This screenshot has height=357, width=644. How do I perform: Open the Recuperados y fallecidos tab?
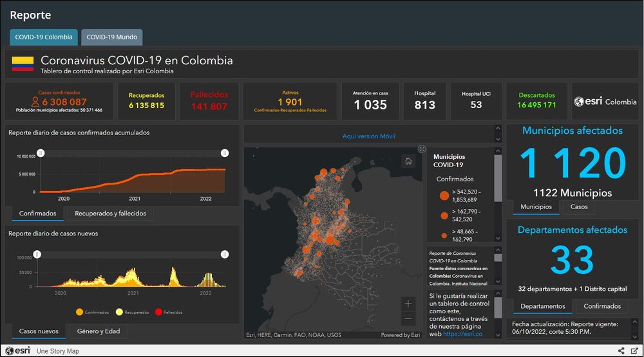point(110,214)
